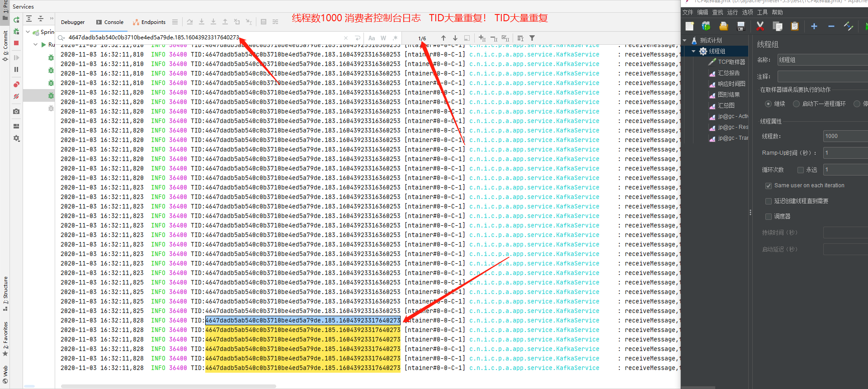Select the 继续 radio button
Viewport: 868px width, 389px height.
[768, 104]
